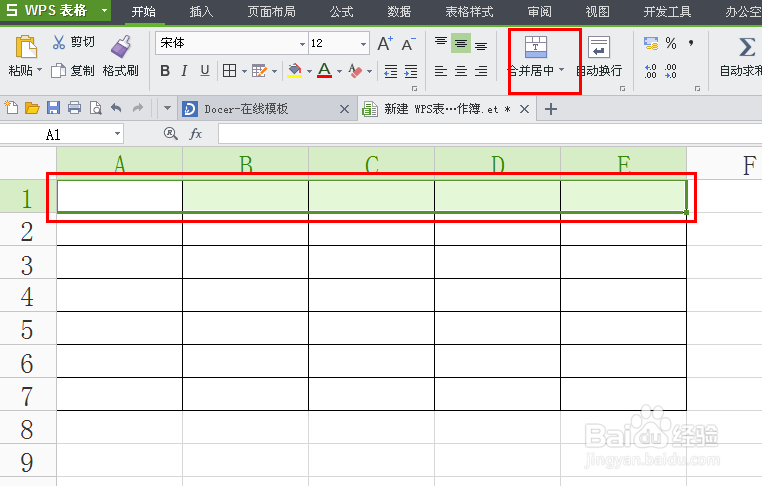
Task: Click the decrease indent icon
Action: 391,71
